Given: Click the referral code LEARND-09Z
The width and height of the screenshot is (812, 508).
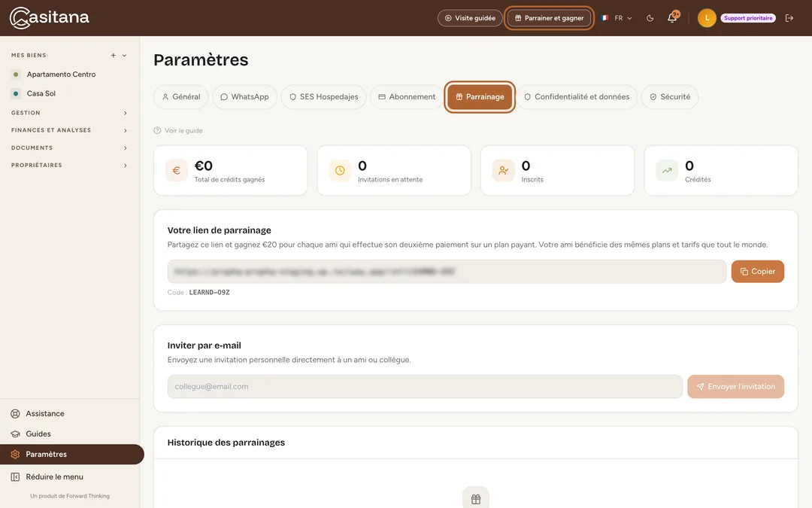Looking at the screenshot, I should pos(209,292).
